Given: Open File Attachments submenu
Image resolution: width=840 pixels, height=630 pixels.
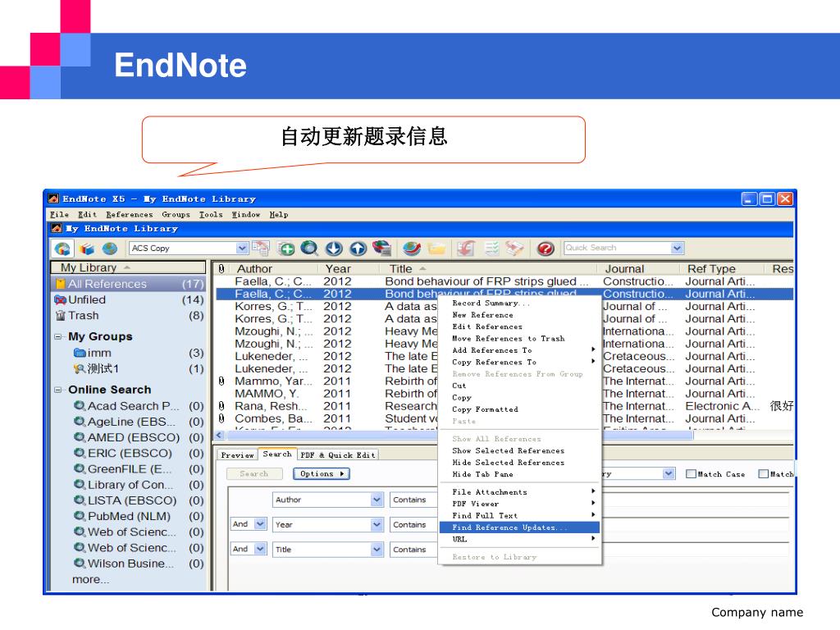Looking at the screenshot, I should 518,492.
